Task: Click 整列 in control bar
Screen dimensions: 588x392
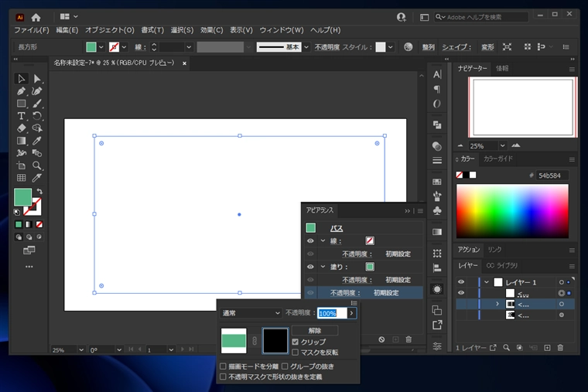Action: click(429, 47)
